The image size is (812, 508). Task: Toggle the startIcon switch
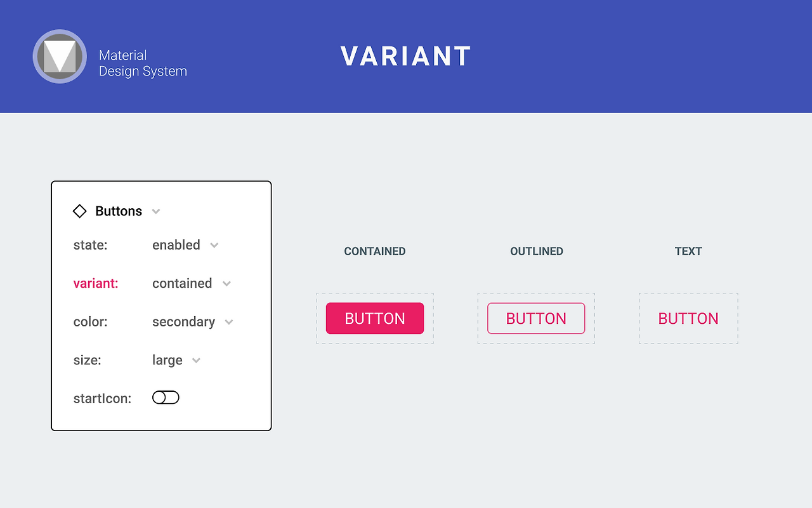tap(166, 397)
